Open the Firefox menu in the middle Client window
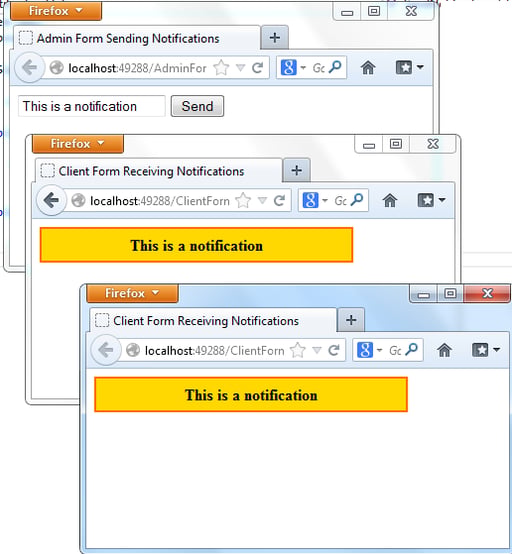This screenshot has width=512, height=554. [x=78, y=144]
